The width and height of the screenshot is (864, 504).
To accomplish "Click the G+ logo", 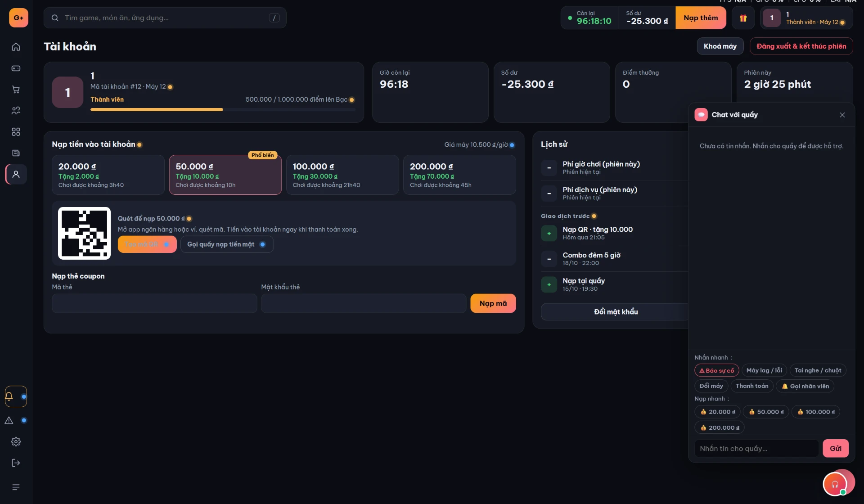I will 18,18.
